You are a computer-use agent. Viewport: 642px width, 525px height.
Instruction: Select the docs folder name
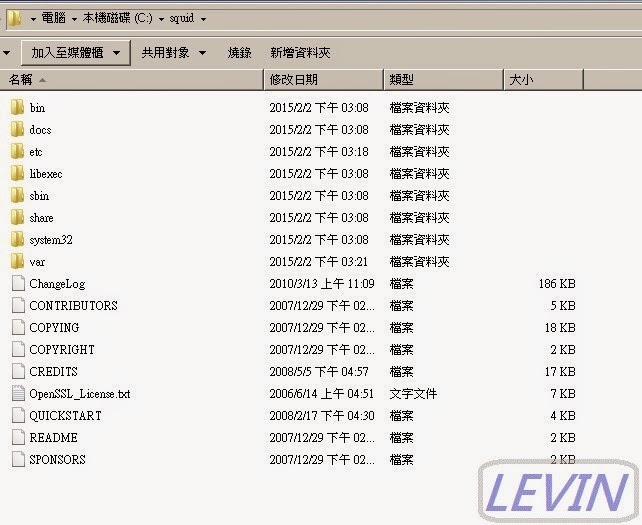coord(41,130)
